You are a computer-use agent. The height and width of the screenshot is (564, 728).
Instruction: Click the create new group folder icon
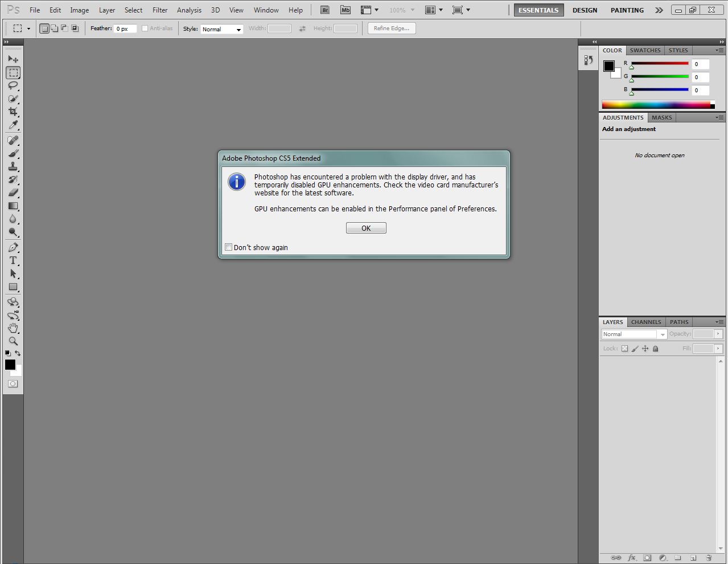pos(678,558)
